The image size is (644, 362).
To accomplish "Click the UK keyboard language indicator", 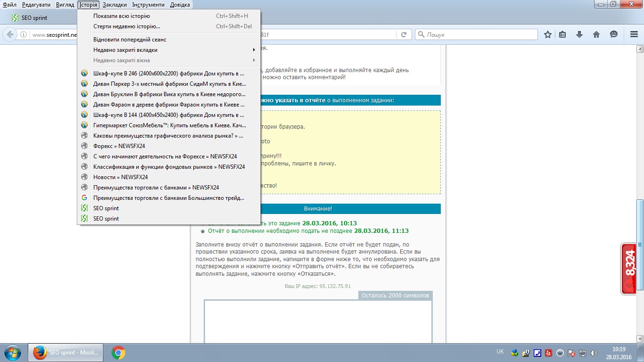I will [x=500, y=352].
